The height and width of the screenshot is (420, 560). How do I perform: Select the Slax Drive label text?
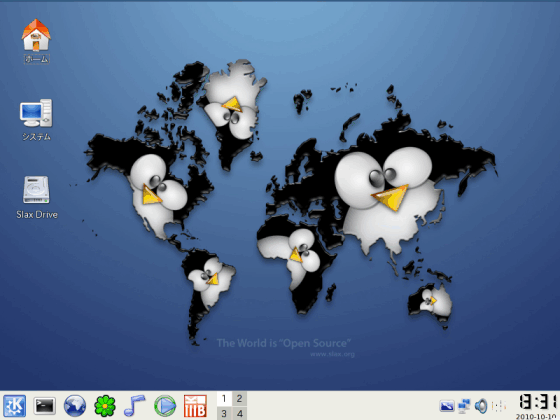[37, 215]
